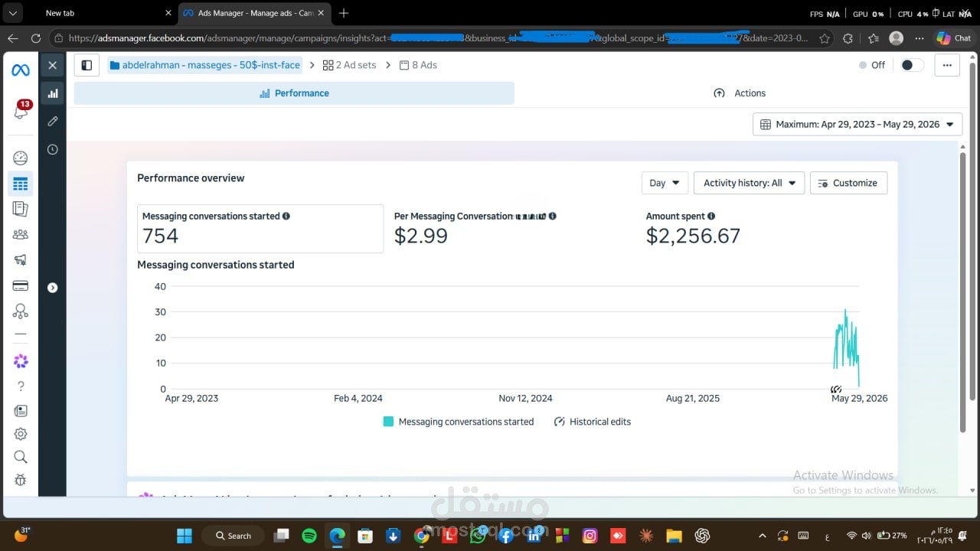Click the Historical edits marker on chart
Viewport: 980px width, 551px height.
(836, 390)
